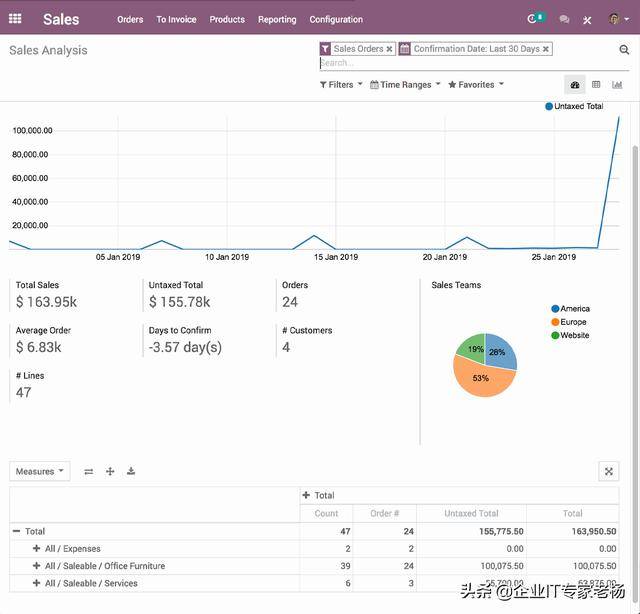Switch to pivot table view

coord(596,85)
